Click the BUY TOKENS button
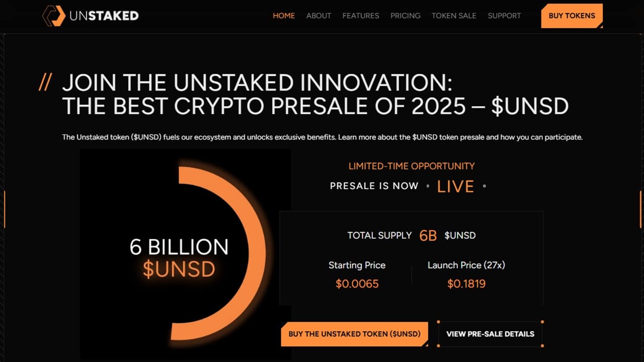644x362 pixels. click(x=572, y=16)
